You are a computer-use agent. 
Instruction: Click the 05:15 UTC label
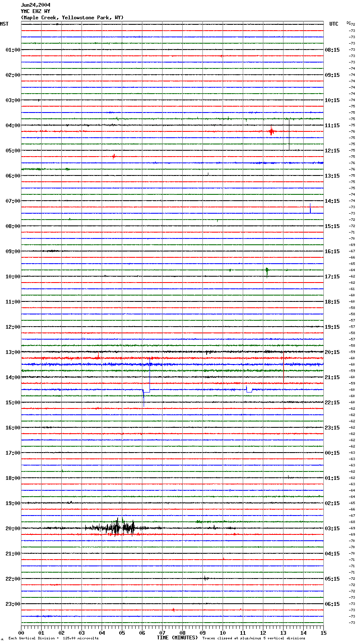point(332,579)
